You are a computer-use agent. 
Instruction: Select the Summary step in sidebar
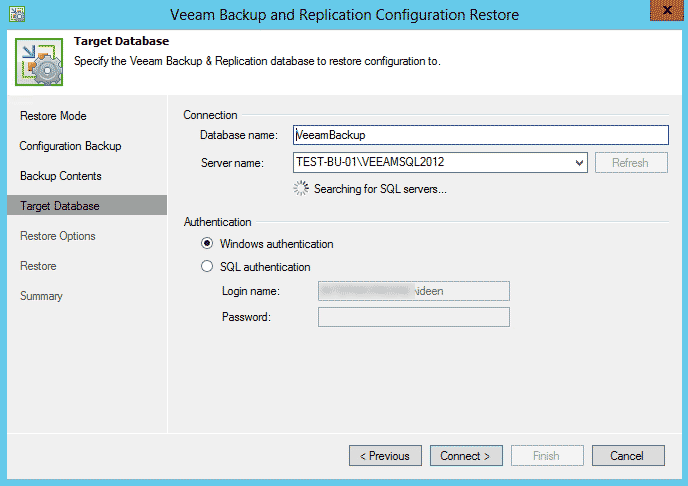pyautogui.click(x=41, y=296)
